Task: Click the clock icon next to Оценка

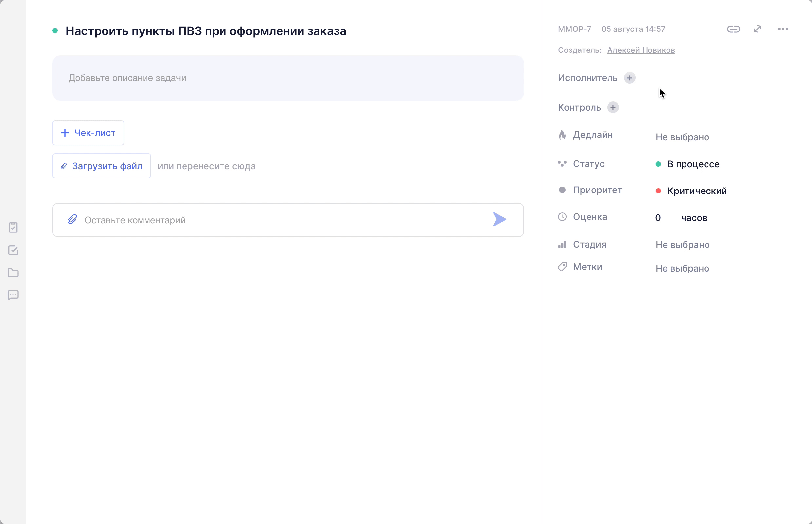Action: click(x=562, y=217)
